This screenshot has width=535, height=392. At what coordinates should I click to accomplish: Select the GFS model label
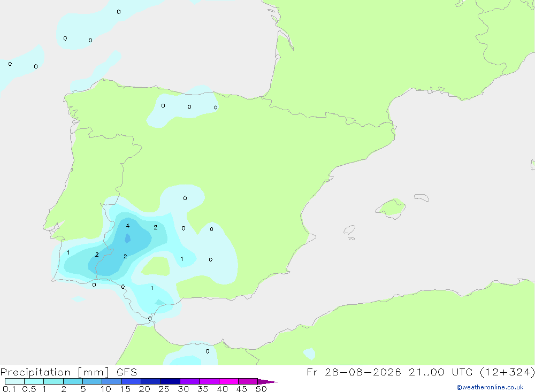pyautogui.click(x=127, y=372)
